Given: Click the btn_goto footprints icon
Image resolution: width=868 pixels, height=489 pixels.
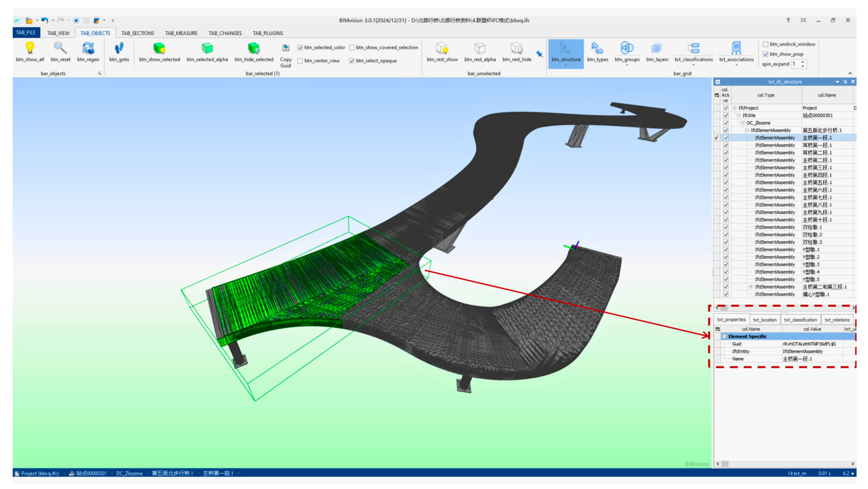Looking at the screenshot, I should click(119, 48).
